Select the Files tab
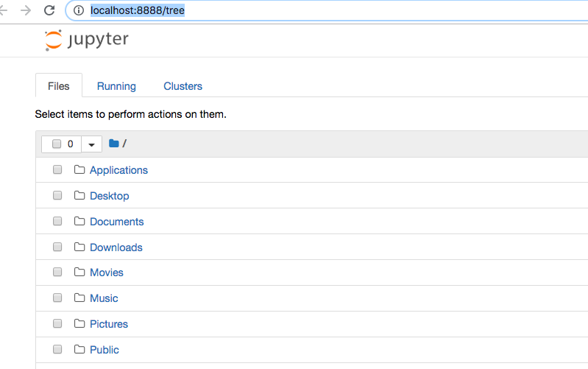 click(x=59, y=85)
